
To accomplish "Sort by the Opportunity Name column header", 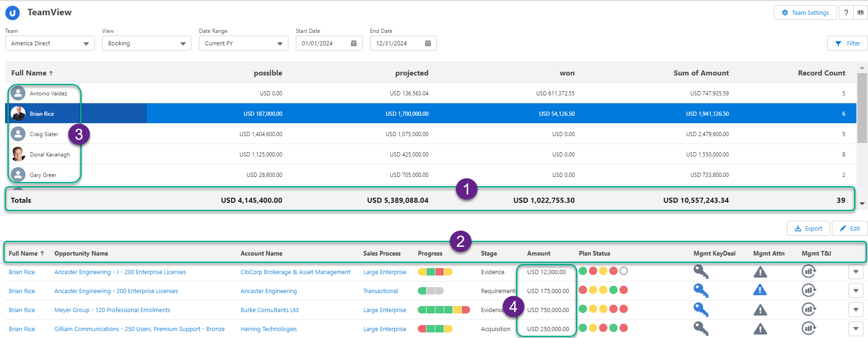I will 81,254.
